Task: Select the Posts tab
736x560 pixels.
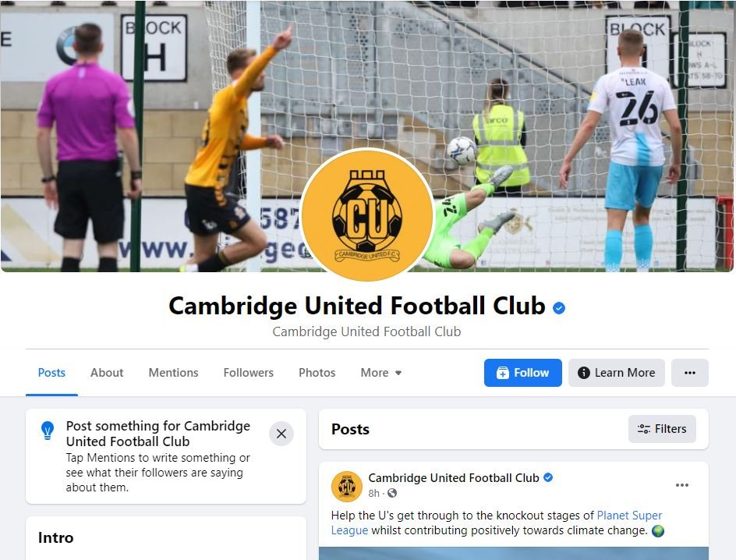Action: [x=51, y=373]
